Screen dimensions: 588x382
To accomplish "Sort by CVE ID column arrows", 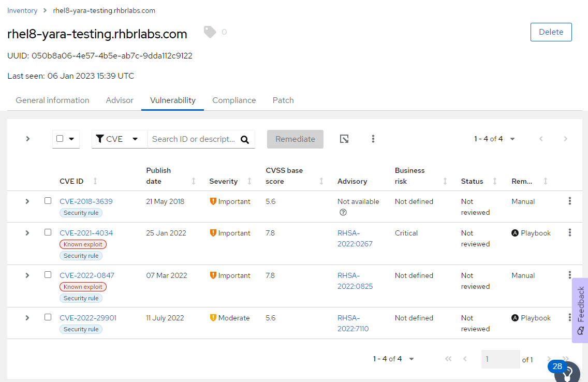I will coord(95,181).
